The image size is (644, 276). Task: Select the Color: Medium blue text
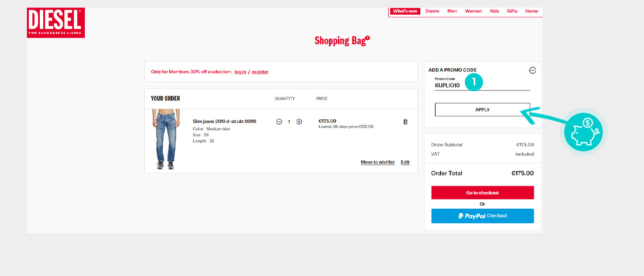click(211, 129)
